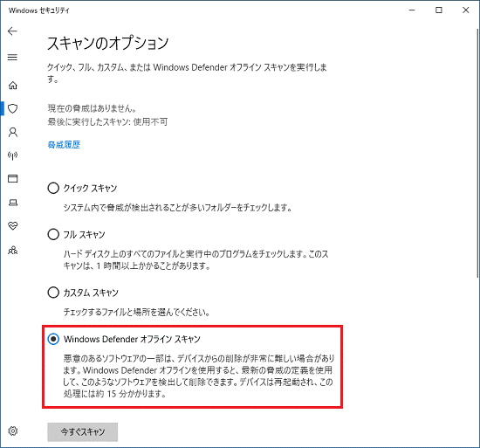Screen dimensions: 480x448
Task: Select the カスタム スキャン radio button
Action: [53, 293]
